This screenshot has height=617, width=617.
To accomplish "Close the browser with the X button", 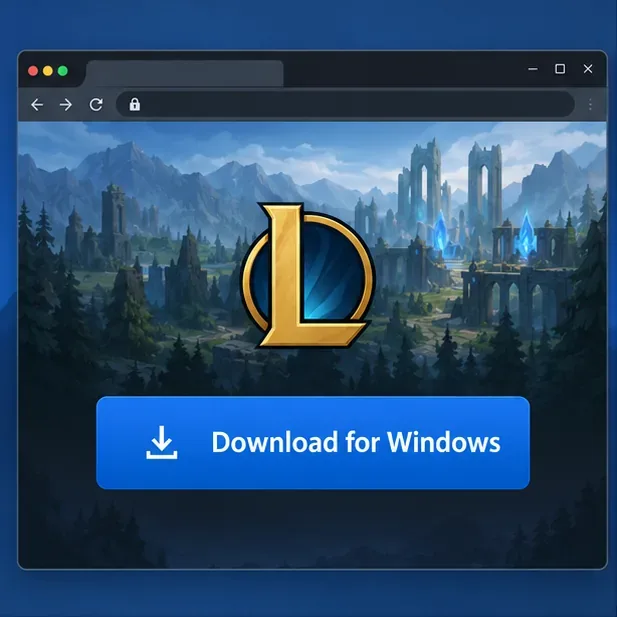I will [588, 69].
